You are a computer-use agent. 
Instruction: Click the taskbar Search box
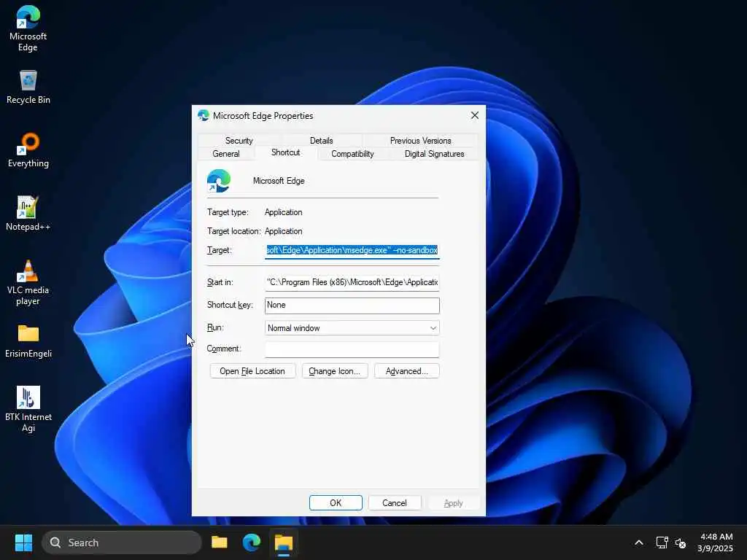pyautogui.click(x=122, y=542)
